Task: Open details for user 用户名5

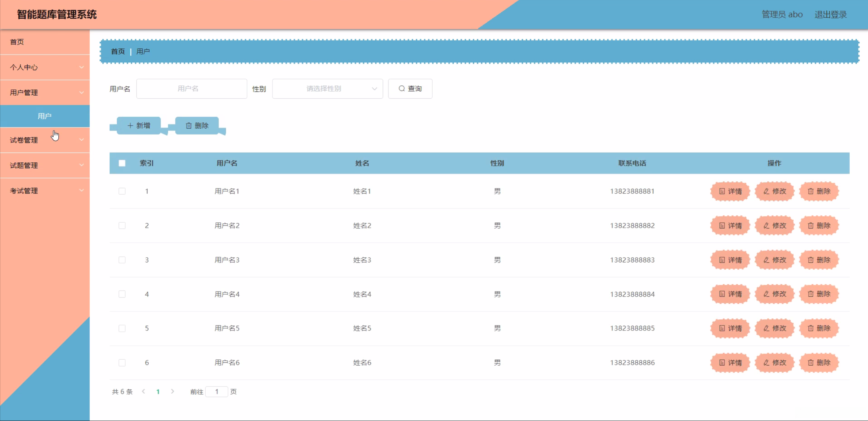Action: pos(730,328)
